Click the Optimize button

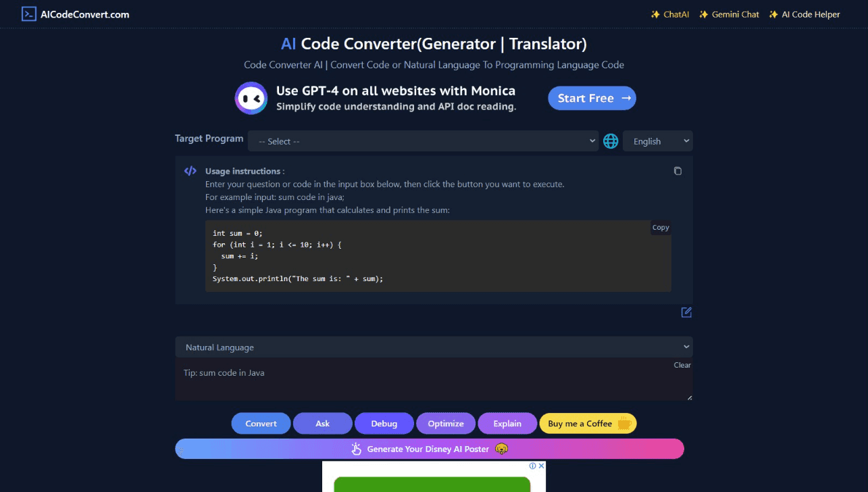pos(446,424)
